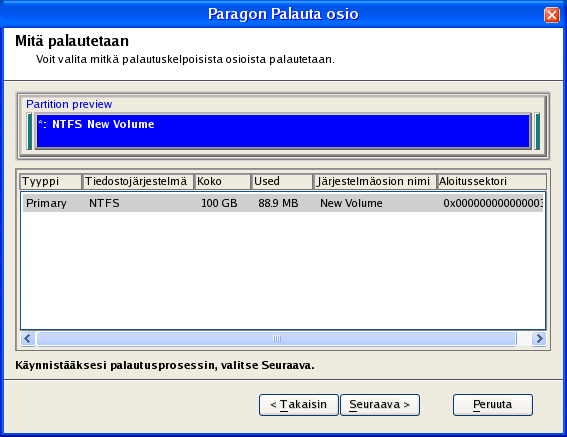The width and height of the screenshot is (567, 437).
Task: Click the left teal strip in the partition preview
Action: [x=30, y=131]
